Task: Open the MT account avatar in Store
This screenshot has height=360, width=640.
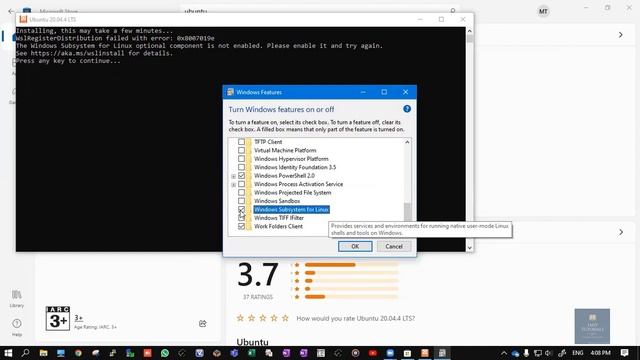Action: [x=543, y=11]
